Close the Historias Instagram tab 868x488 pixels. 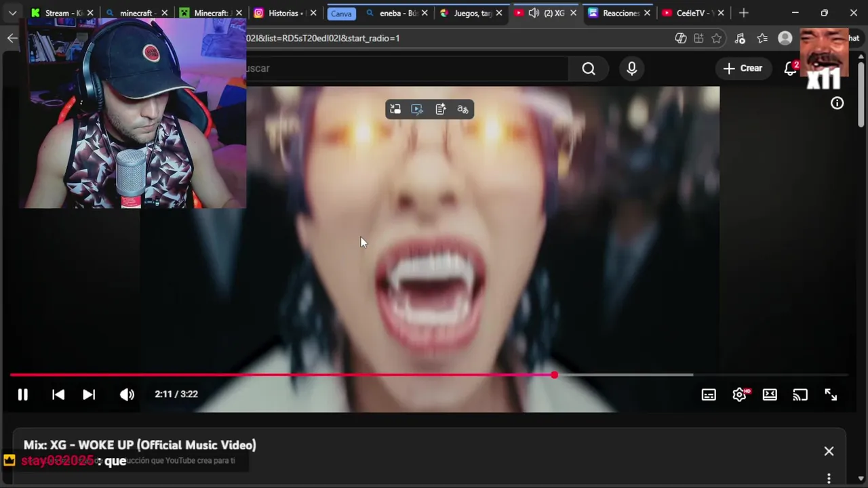click(313, 13)
